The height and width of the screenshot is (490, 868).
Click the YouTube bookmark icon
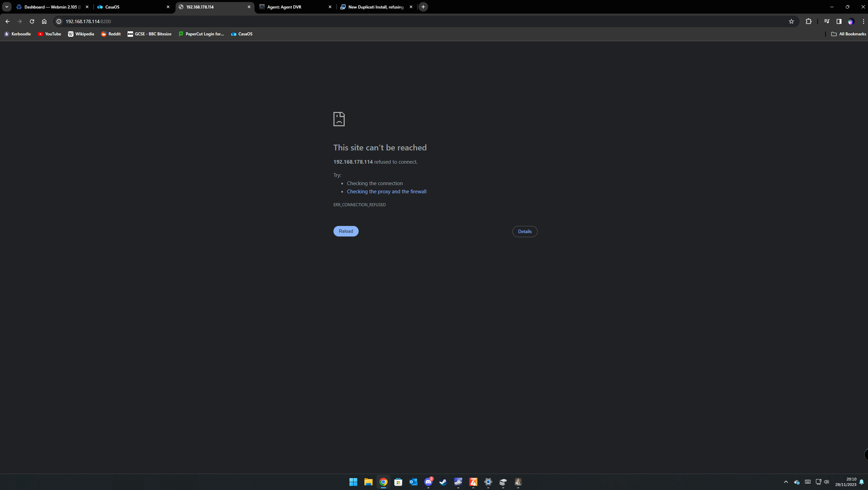pos(40,34)
